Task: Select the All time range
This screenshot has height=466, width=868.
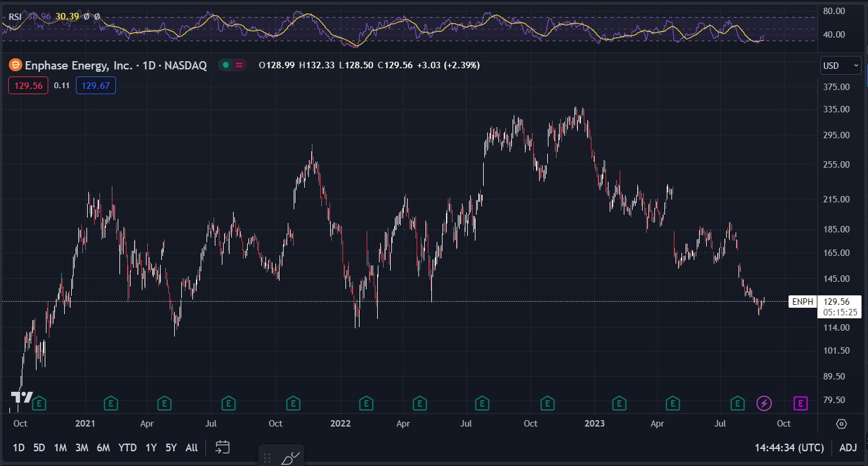Action: 191,448
